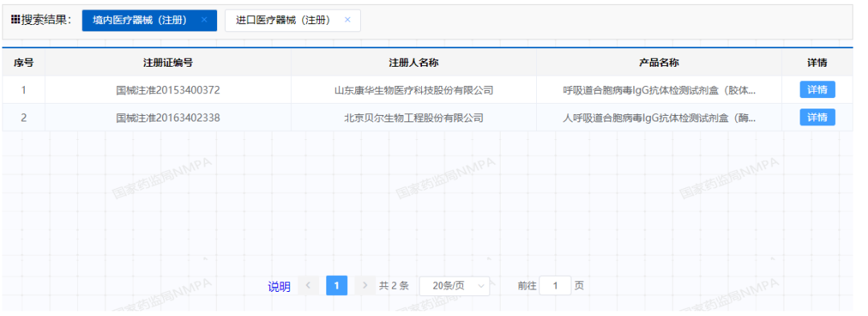Open 详情 for 北京贝尔生物工程股份有限公司 row
The width and height of the screenshot is (868, 316).
pyautogui.click(x=817, y=117)
